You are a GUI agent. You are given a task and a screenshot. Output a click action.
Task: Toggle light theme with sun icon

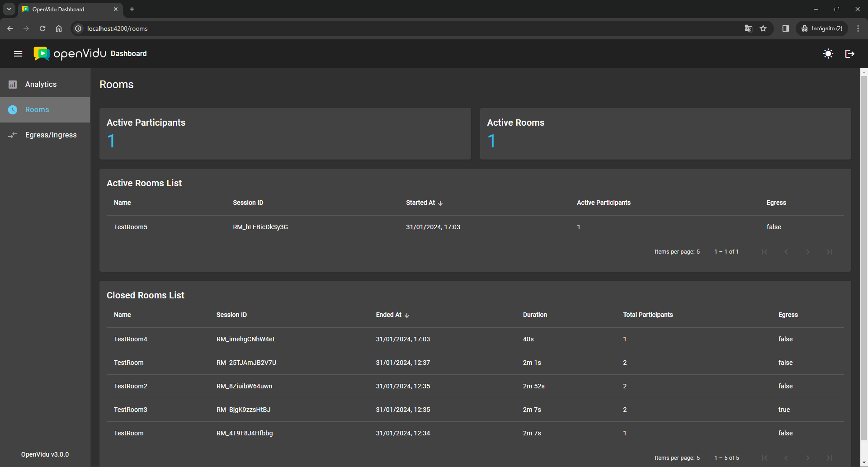(828, 54)
